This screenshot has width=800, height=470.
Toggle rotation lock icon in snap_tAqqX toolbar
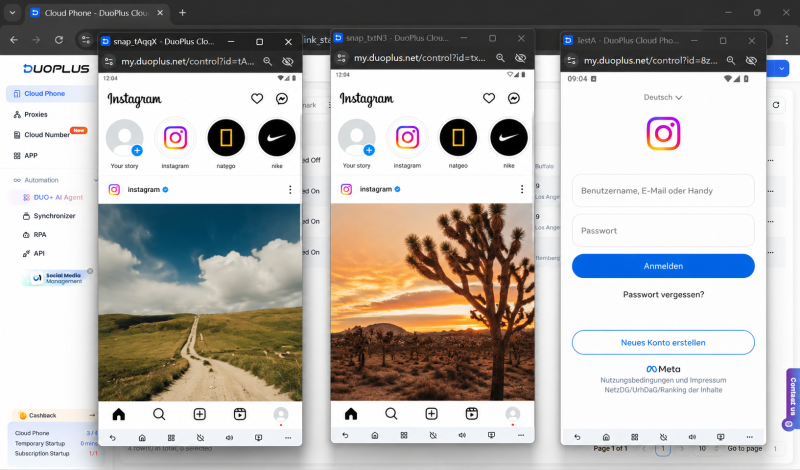pyautogui.click(x=201, y=438)
